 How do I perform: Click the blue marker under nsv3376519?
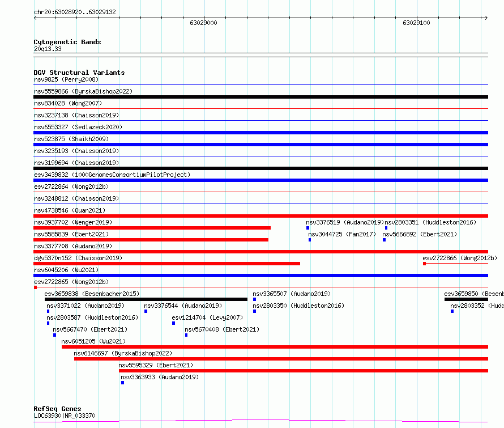point(307,228)
